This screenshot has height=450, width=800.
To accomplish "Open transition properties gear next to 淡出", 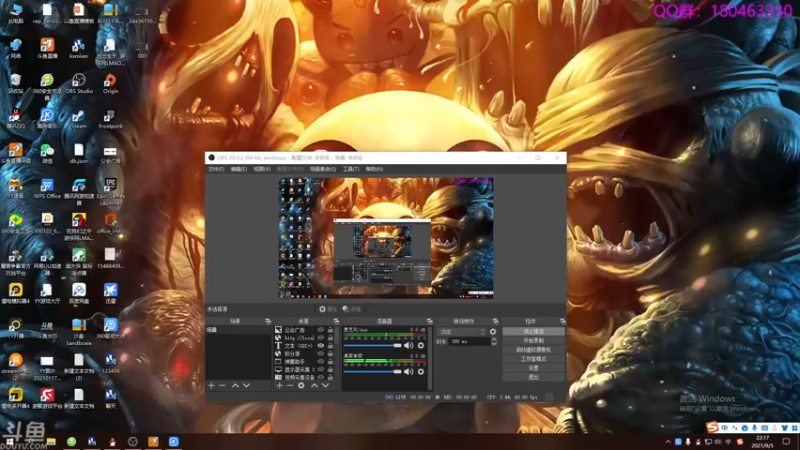I will coord(493,332).
